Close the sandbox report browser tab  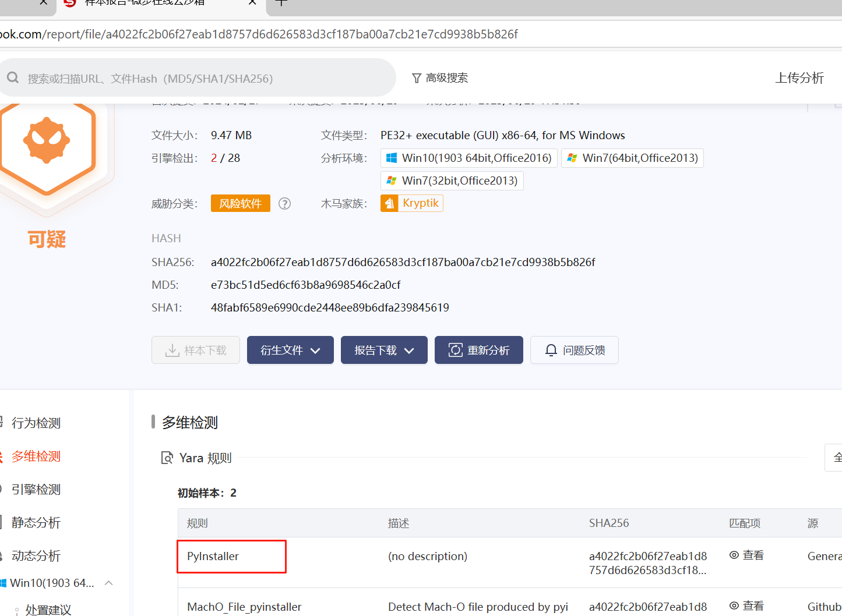[x=252, y=2]
